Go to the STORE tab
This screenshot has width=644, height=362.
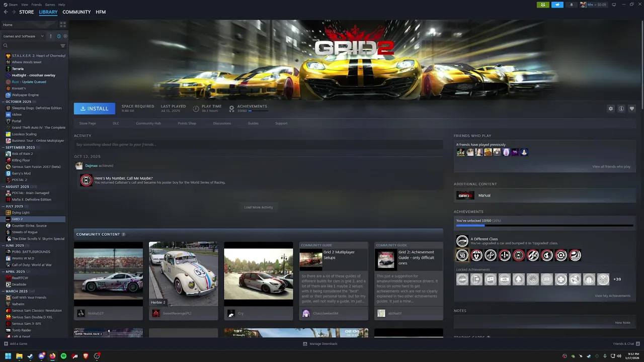(x=27, y=12)
